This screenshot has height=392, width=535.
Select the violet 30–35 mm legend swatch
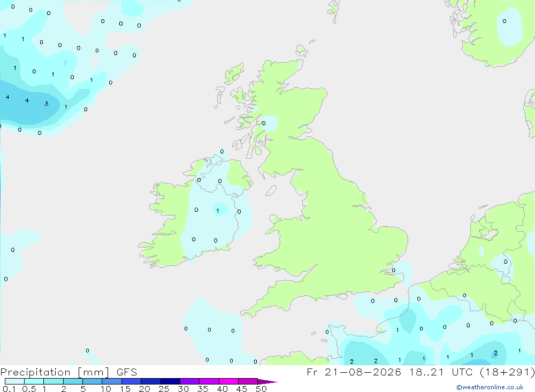click(190, 381)
